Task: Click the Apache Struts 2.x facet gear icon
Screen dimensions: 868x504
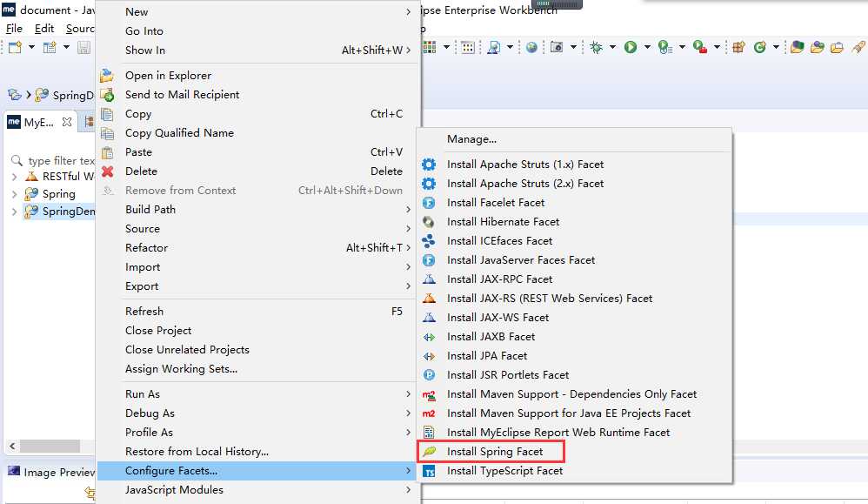Action: 429,184
